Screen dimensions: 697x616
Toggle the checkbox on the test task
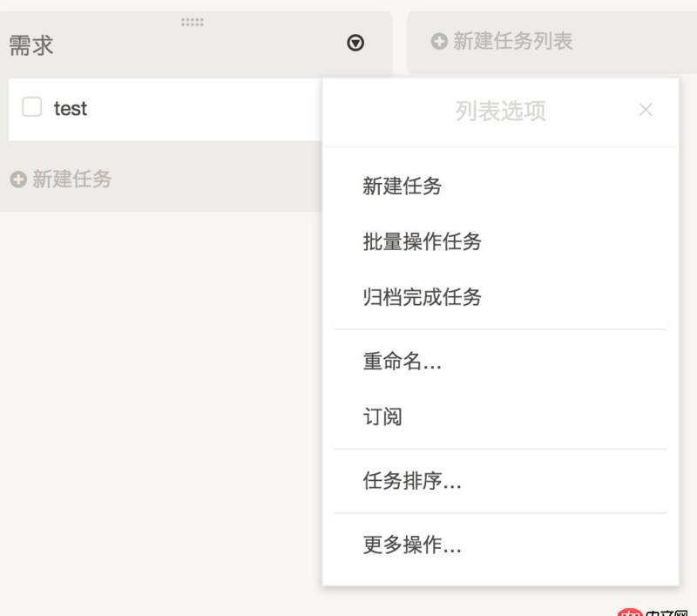tap(31, 106)
